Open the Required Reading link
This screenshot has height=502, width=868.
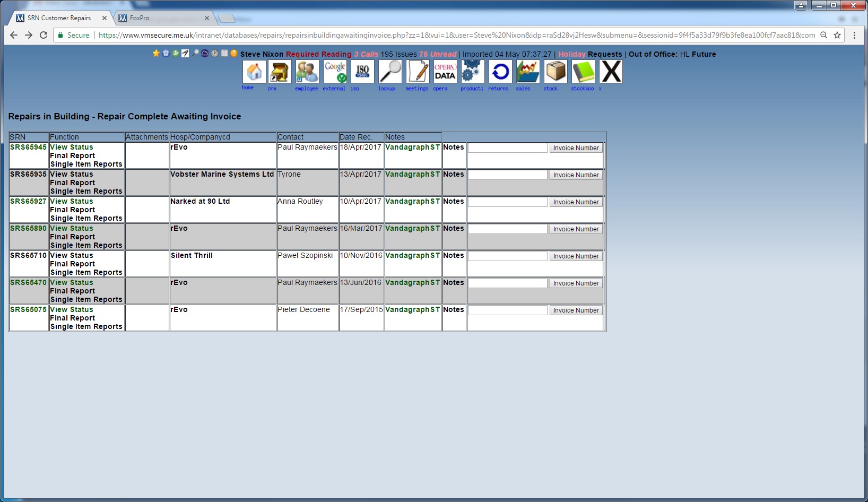[x=318, y=54]
